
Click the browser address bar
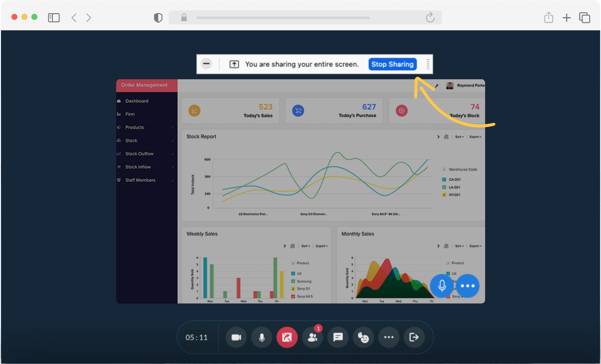305,18
